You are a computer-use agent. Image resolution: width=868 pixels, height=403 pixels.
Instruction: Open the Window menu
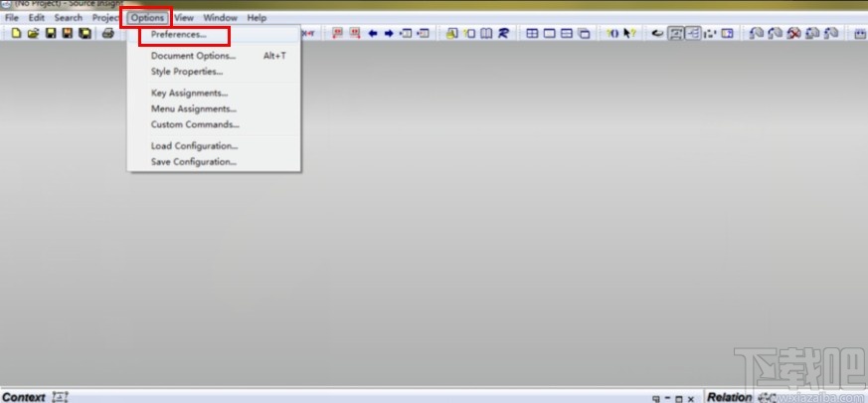click(x=220, y=18)
